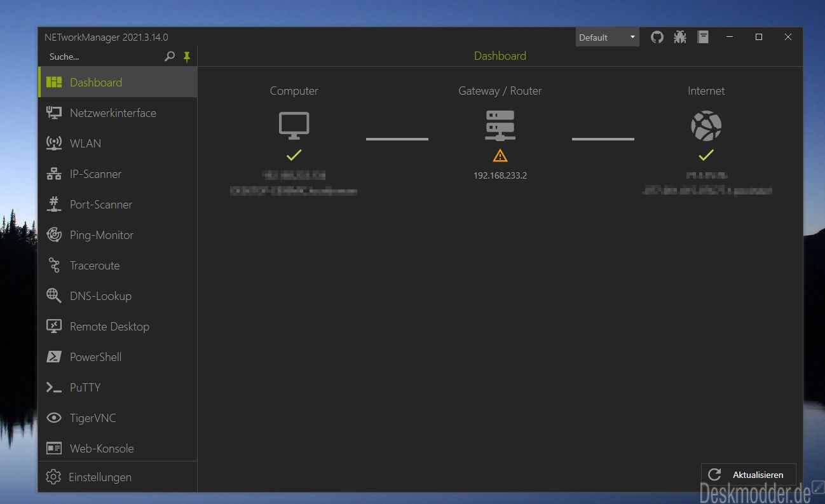The image size is (825, 504).
Task: Open the IP-Scanner tool
Action: (118, 174)
